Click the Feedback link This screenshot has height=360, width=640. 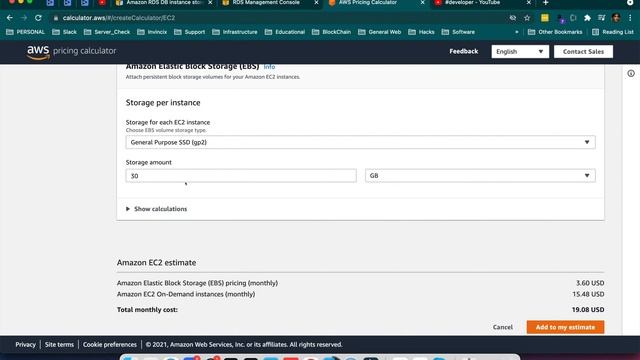point(464,51)
